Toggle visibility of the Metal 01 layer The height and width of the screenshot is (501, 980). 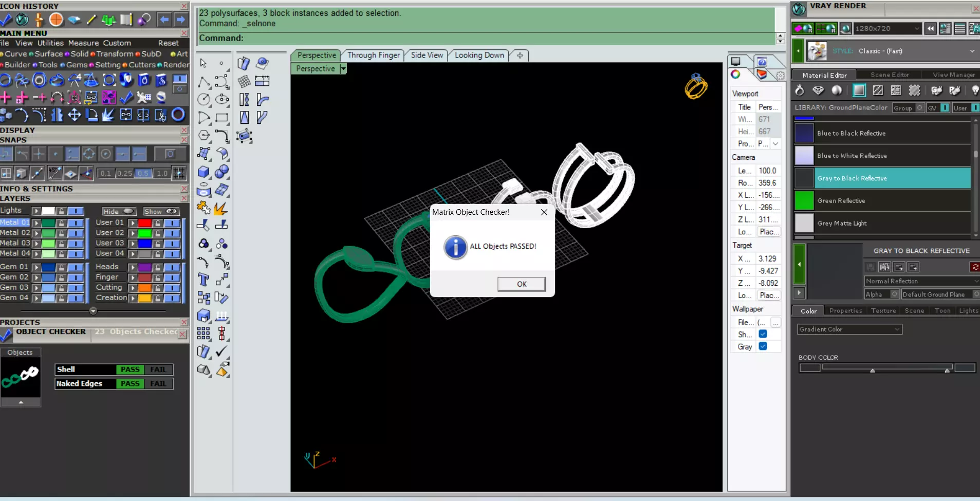[x=76, y=223]
